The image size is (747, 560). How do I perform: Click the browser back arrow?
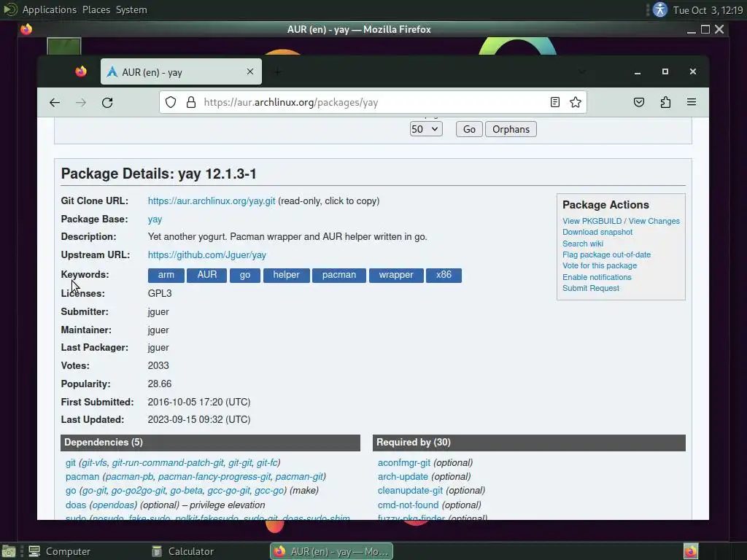coord(55,102)
